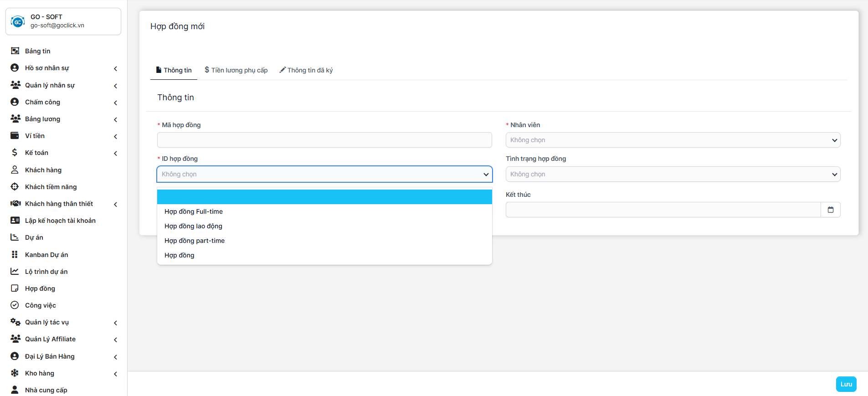This screenshot has width=868, height=396.
Task: Open the Tình trạng hợp đồng dropdown
Action: [673, 174]
